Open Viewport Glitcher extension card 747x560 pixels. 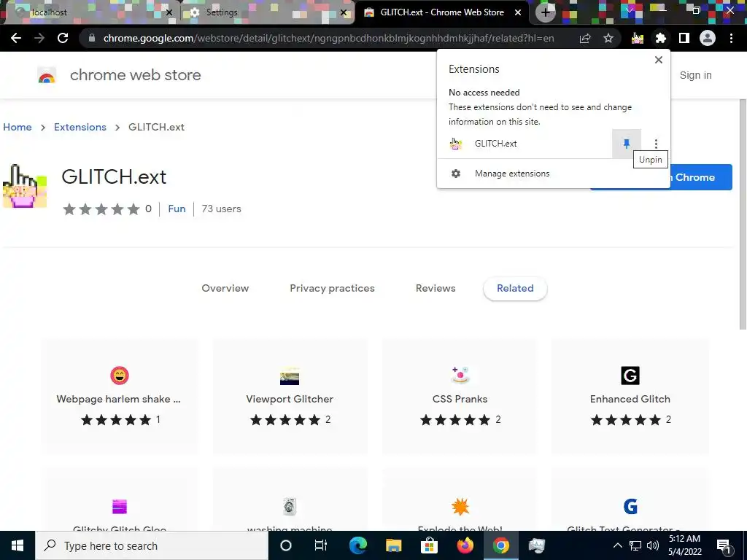pos(290,397)
